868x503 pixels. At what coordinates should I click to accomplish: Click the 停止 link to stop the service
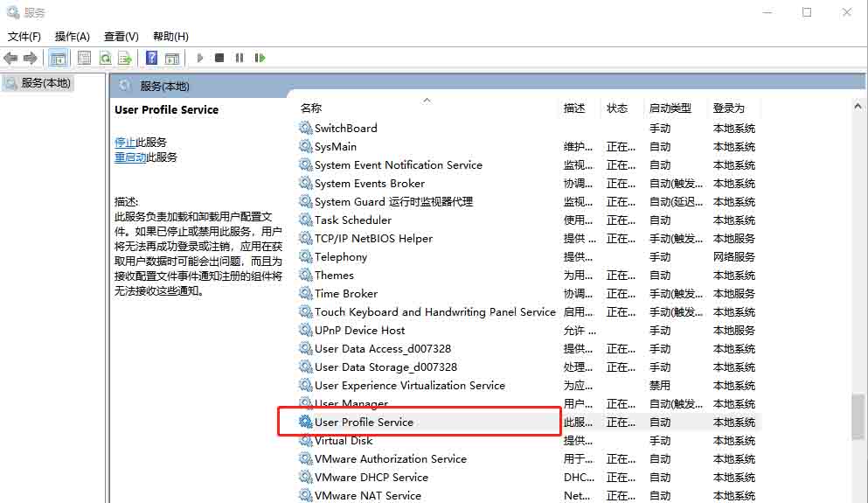125,142
